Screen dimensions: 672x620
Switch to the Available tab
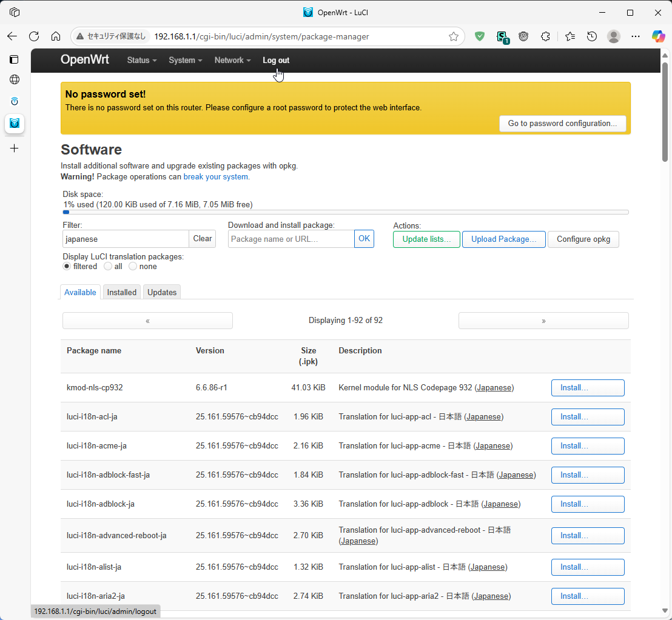pos(80,292)
